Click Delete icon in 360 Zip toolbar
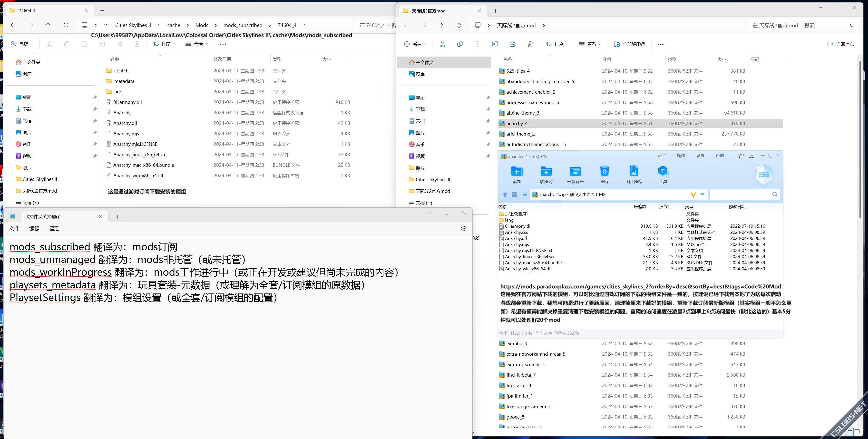This screenshot has width=868, height=439. click(x=605, y=171)
